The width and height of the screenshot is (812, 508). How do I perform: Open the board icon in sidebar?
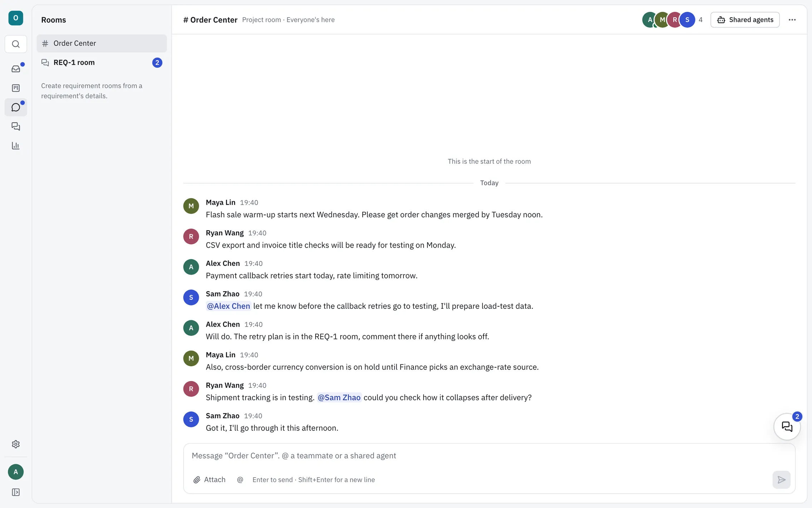16,88
